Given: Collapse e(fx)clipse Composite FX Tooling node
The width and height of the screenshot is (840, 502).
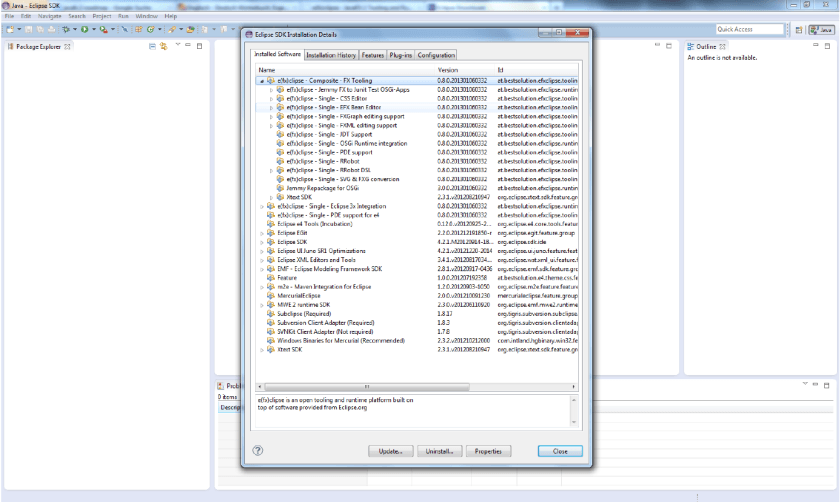Looking at the screenshot, I should [262, 81].
